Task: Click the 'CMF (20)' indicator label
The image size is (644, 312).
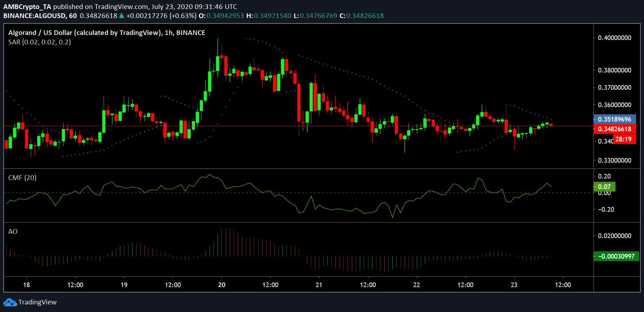Action: [22, 178]
